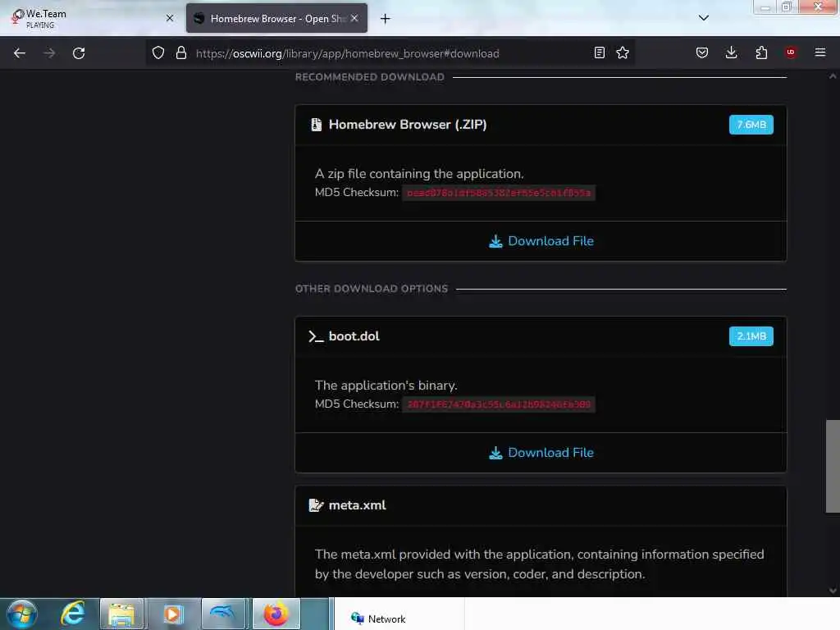
Task: Click the URL address field
Action: [391, 53]
